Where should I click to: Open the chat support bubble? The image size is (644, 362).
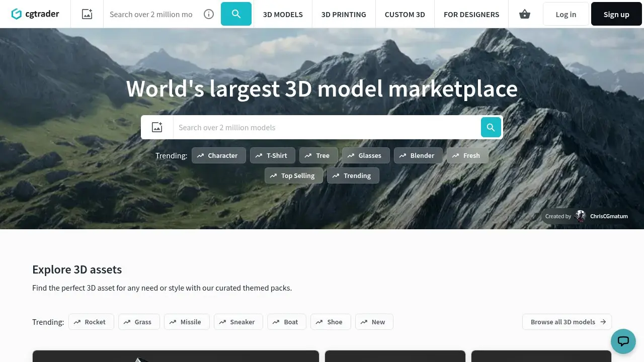[623, 341]
